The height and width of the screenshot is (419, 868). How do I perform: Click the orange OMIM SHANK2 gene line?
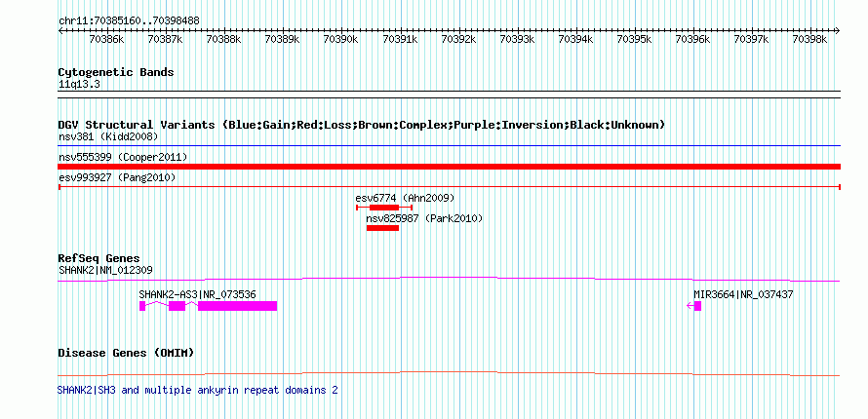[x=450, y=373]
